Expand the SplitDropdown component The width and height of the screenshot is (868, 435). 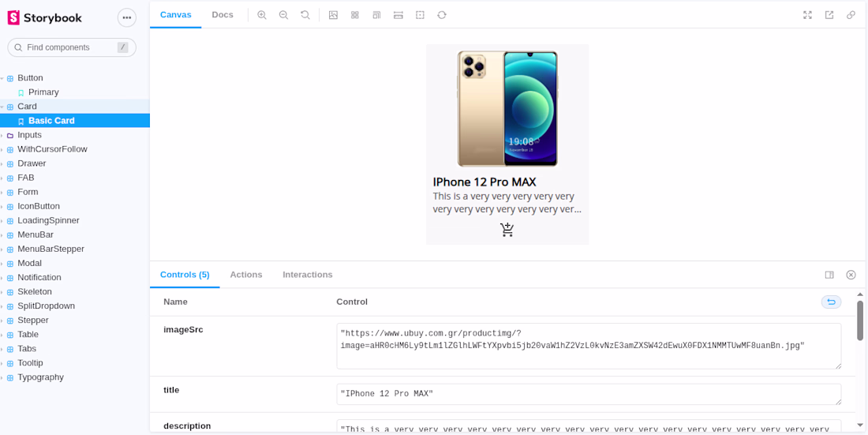[75, 306]
